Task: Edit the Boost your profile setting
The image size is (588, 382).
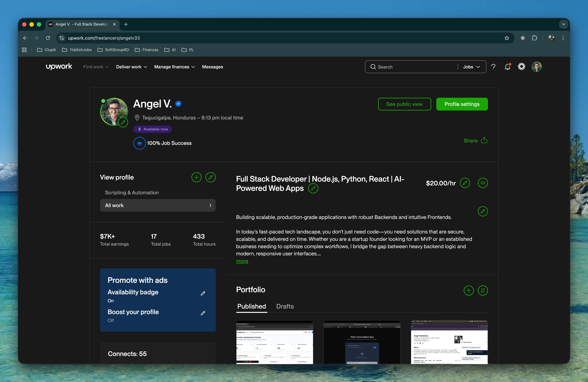Action: point(203,313)
